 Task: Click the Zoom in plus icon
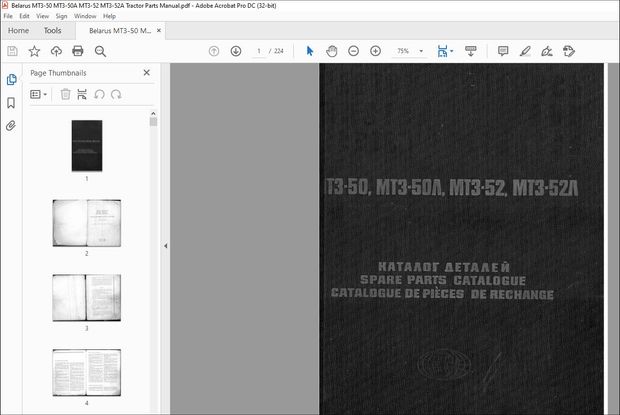click(x=375, y=51)
